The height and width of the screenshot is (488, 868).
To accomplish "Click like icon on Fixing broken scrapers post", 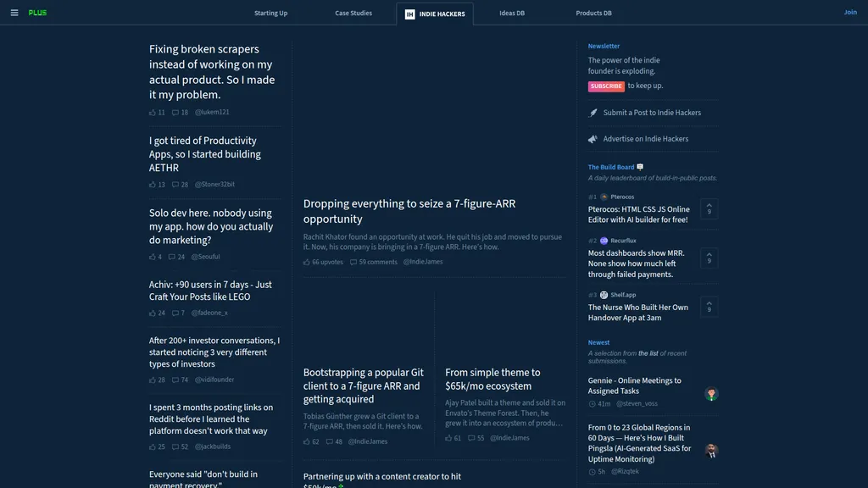I will [153, 113].
